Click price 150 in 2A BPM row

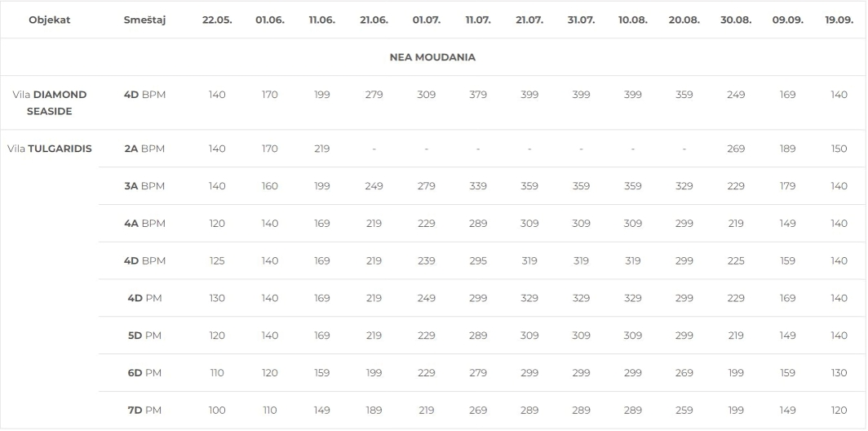tap(839, 149)
